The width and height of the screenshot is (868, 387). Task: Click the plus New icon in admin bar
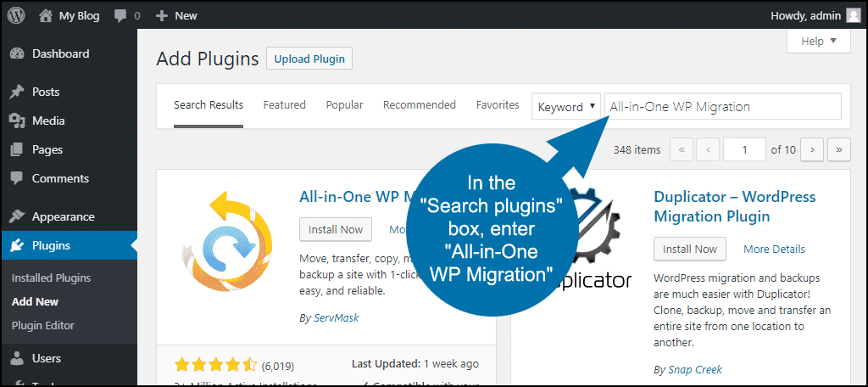162,16
